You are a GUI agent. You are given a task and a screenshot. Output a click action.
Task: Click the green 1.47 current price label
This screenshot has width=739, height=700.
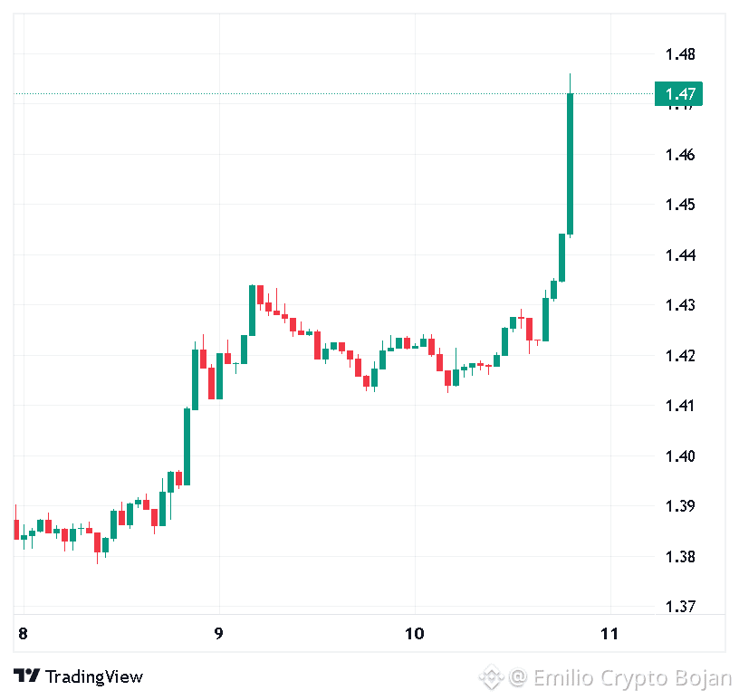[x=678, y=94]
